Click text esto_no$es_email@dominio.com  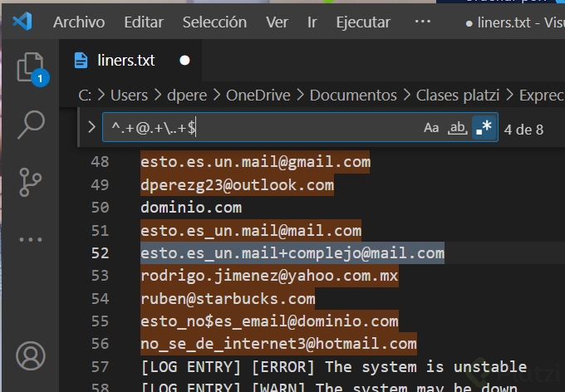269,321
